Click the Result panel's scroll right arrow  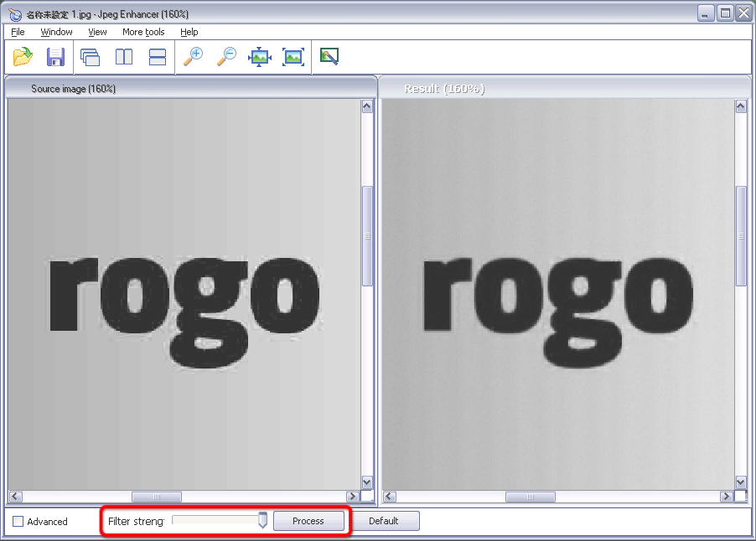pos(727,497)
